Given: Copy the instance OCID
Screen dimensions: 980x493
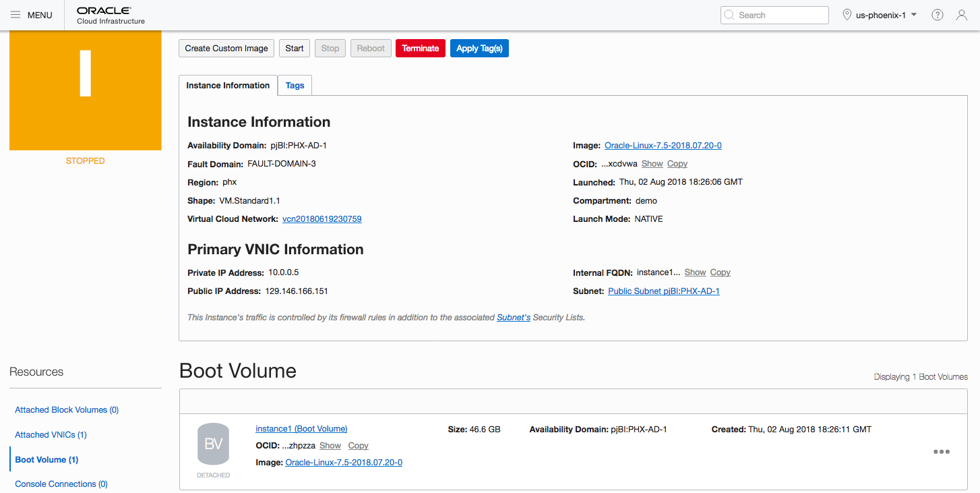Looking at the screenshot, I should click(677, 164).
